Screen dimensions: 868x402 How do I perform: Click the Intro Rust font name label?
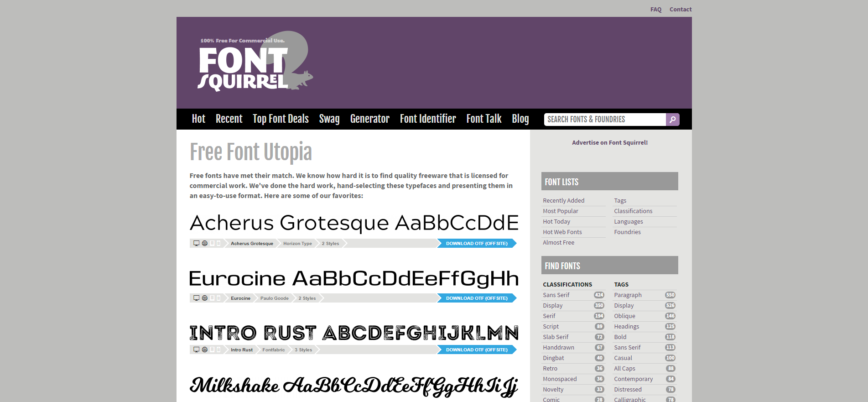pyautogui.click(x=242, y=350)
